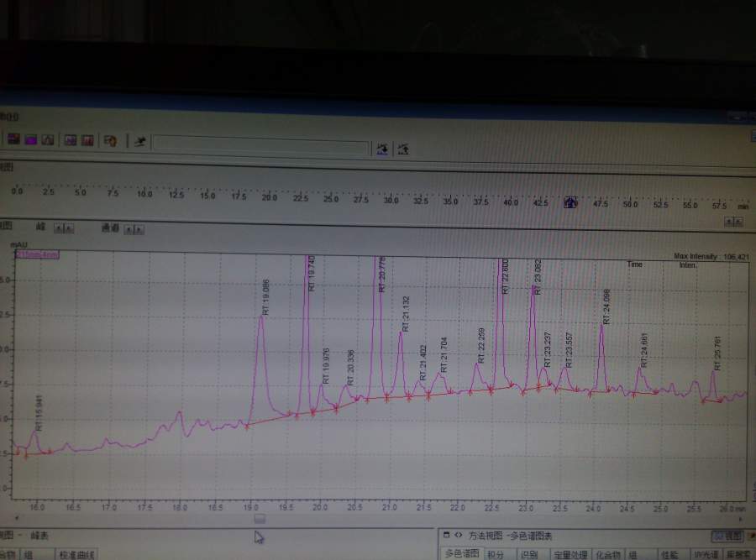Select the 定量处理 tab
This screenshot has height=560, width=756.
click(570, 554)
